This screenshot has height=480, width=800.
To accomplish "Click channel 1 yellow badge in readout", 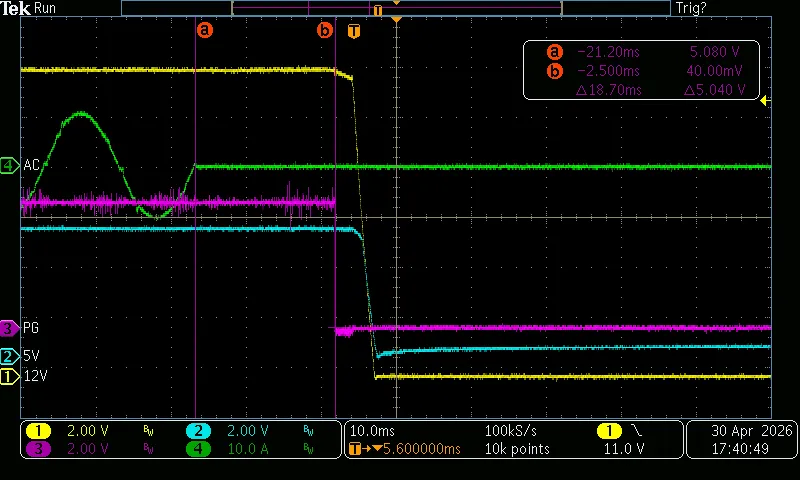I will point(38,431).
